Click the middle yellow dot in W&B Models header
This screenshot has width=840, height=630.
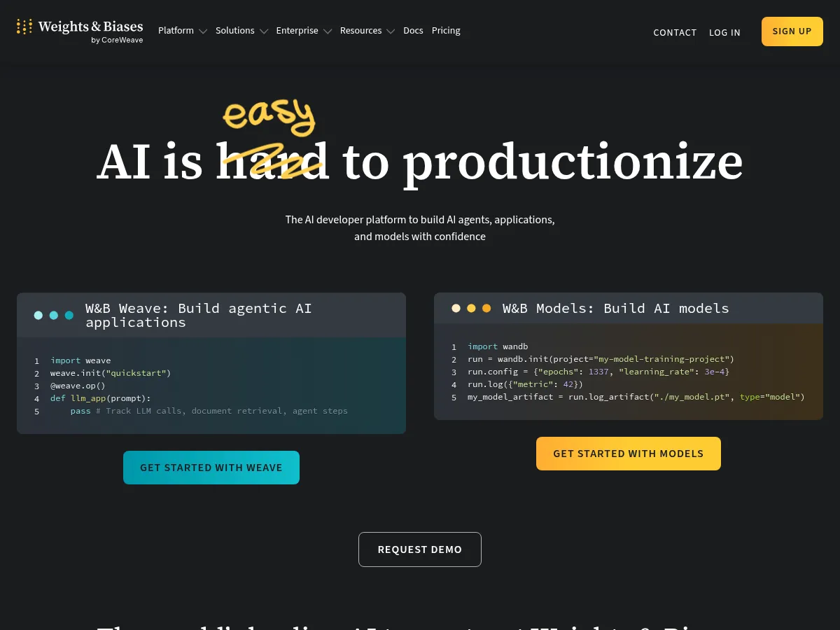[471, 308]
